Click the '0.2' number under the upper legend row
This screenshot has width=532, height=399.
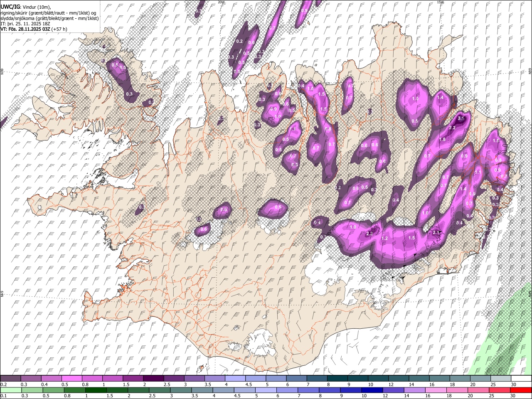3,384
